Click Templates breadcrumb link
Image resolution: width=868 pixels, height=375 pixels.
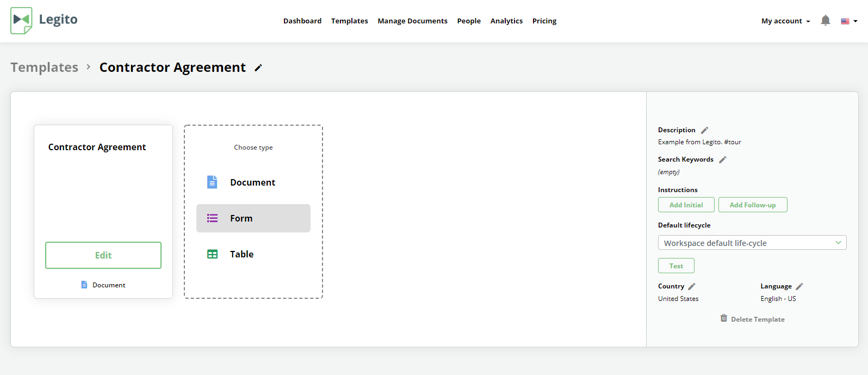[45, 67]
